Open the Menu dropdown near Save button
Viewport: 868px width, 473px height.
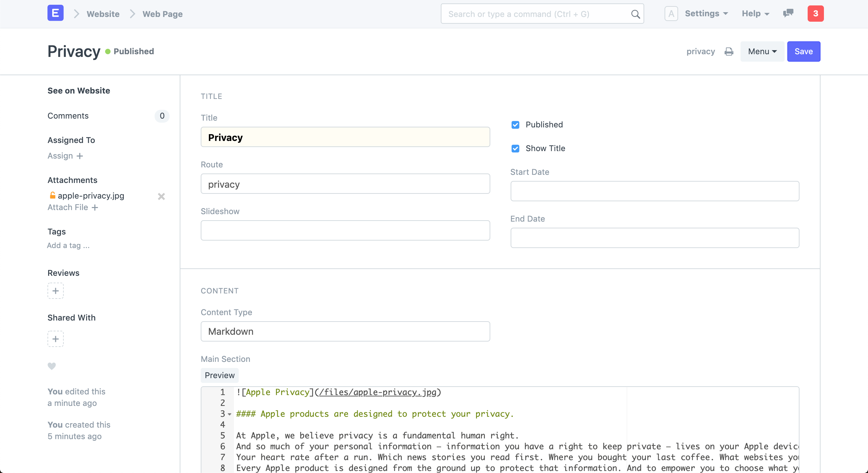pos(761,51)
